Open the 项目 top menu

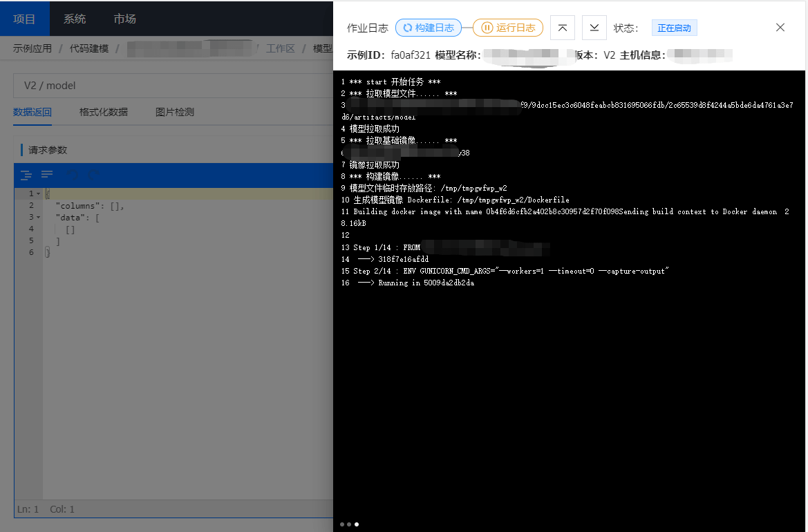tap(24, 19)
